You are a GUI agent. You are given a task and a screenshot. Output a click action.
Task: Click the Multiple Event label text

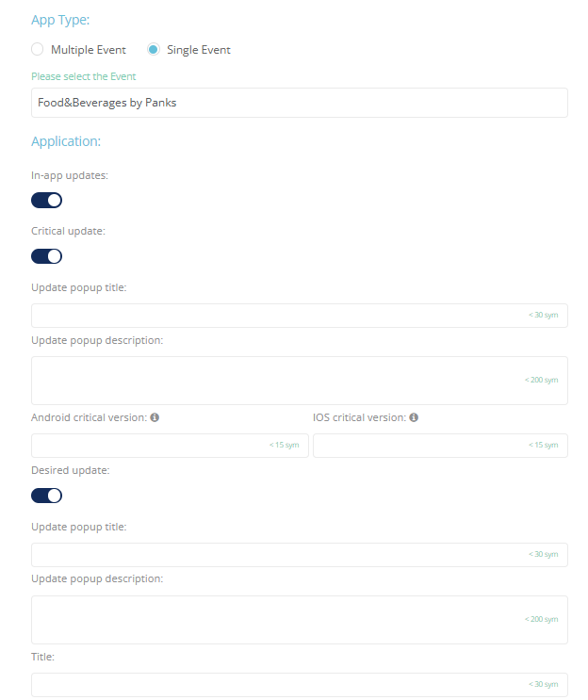click(89, 50)
